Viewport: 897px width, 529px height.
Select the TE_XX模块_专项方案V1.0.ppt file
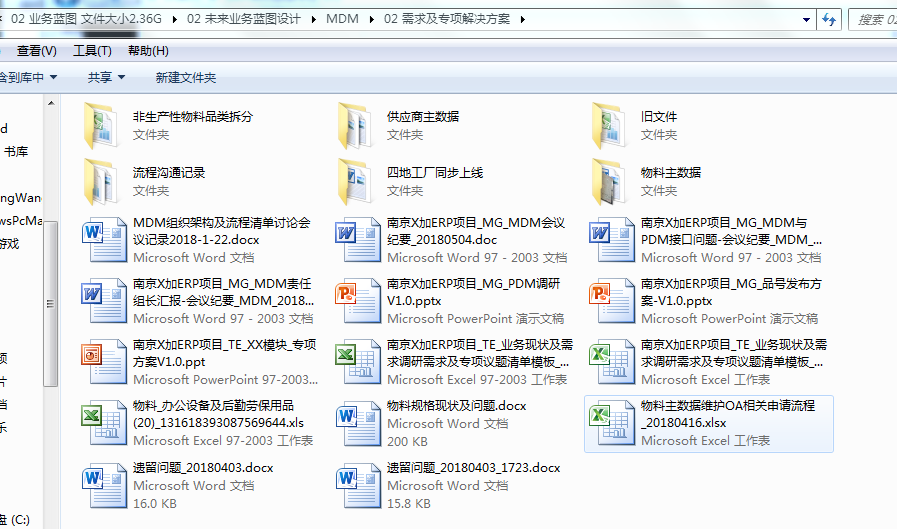[224, 352]
